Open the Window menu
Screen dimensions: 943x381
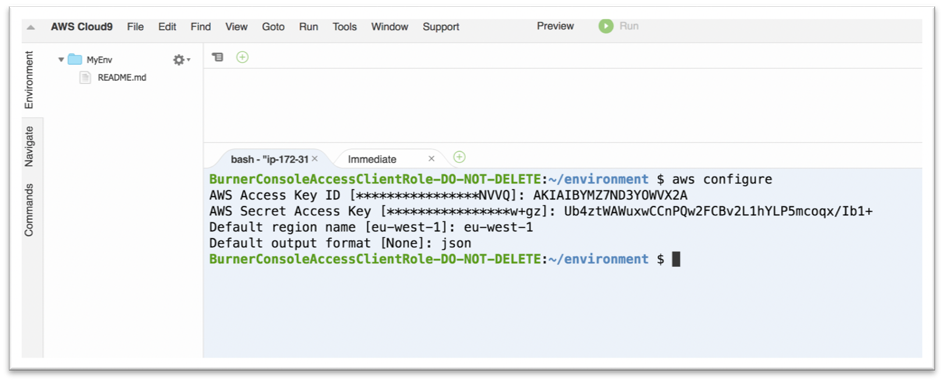pos(390,27)
